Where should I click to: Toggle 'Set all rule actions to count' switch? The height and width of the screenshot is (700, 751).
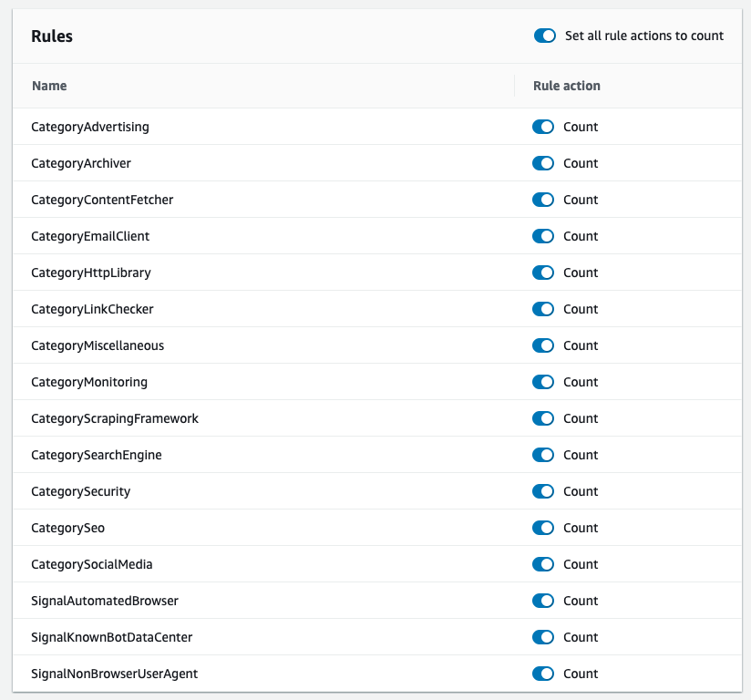click(x=545, y=36)
